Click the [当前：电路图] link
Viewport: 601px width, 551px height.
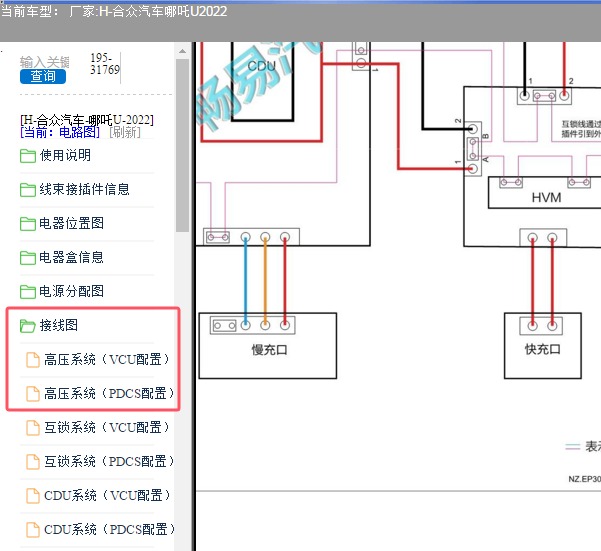coord(60,133)
